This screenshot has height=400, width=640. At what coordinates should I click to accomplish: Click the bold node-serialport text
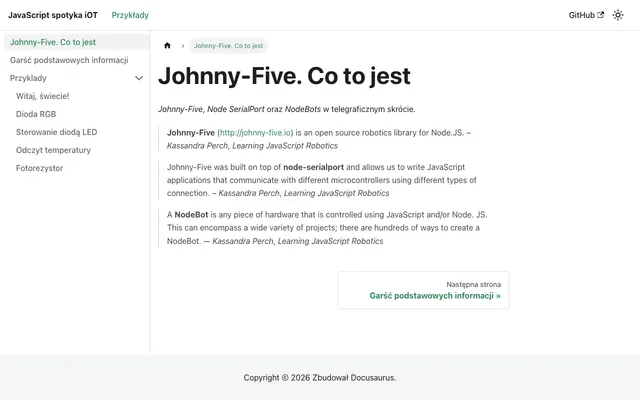(313, 167)
